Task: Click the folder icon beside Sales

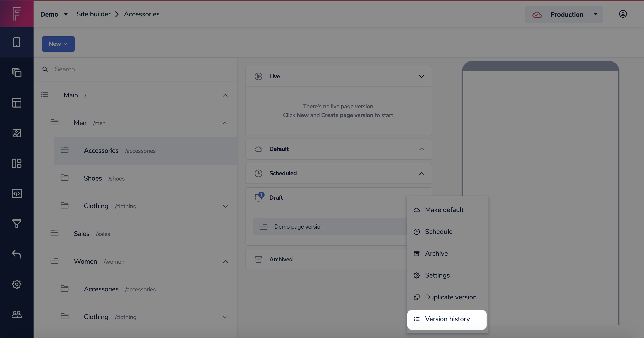Action: pos(55,233)
